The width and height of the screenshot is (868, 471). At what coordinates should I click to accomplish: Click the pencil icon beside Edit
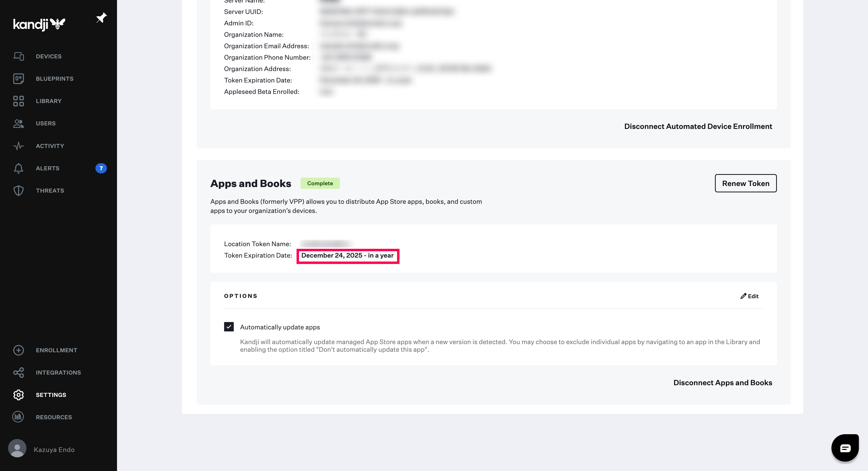click(x=743, y=296)
